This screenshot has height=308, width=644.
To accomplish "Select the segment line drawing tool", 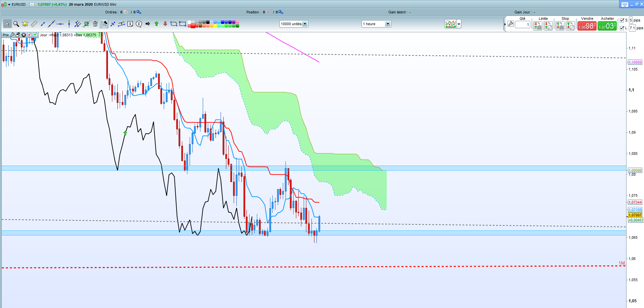I will coord(43,24).
